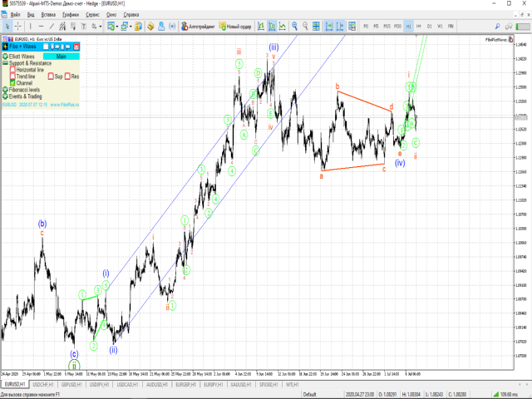This screenshot has width=532, height=399.
Task: Select the cursor arrow tool
Action: pos(7,27)
